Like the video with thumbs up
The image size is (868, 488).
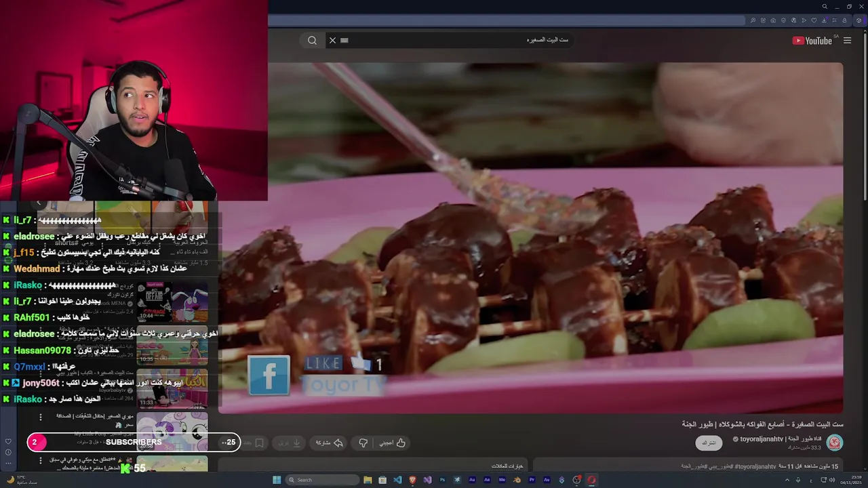click(x=393, y=443)
